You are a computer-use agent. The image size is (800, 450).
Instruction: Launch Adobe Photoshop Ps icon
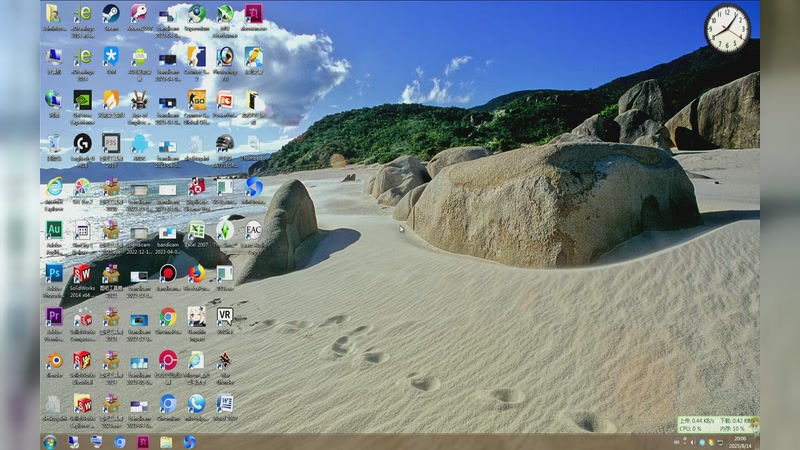pos(54,274)
